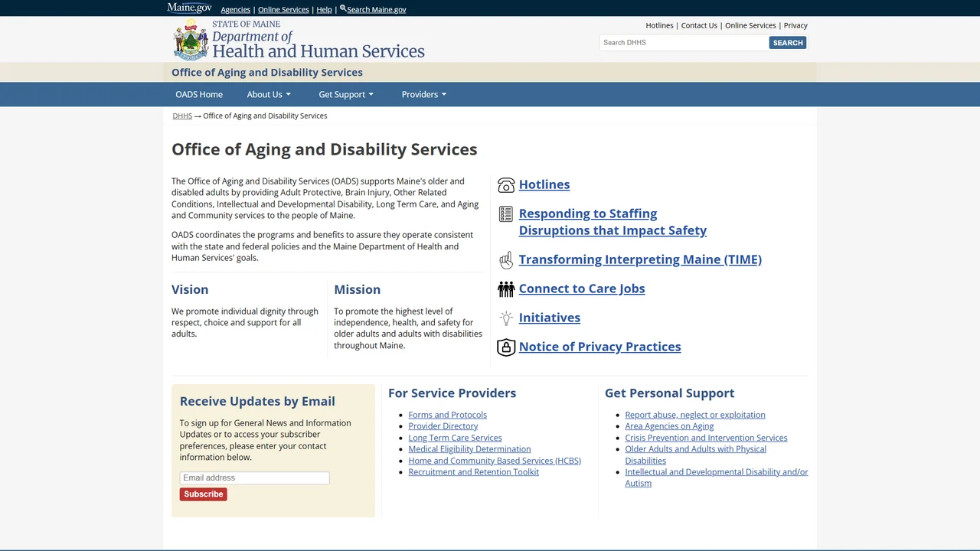Click the red Subscribe button
Viewport: 980px width, 551px height.
point(204,494)
